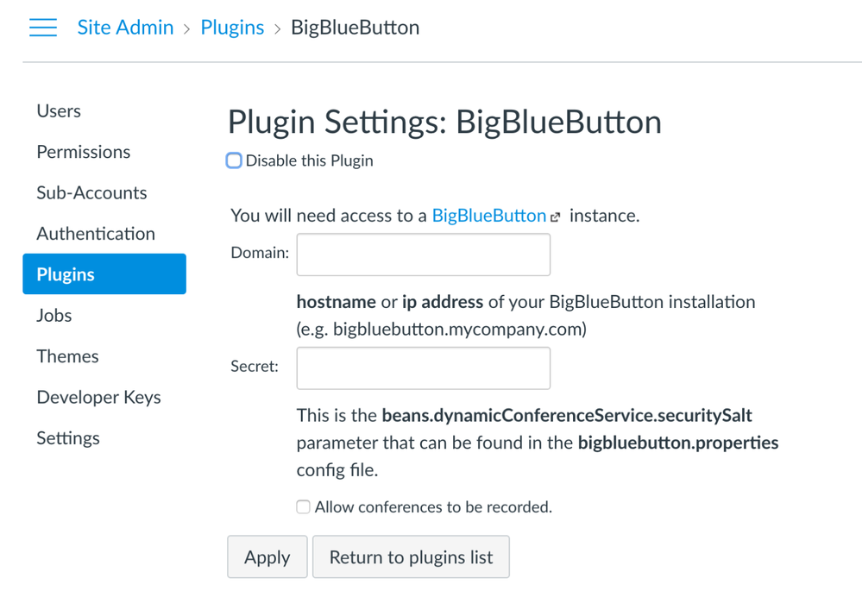Click the Site Admin breadcrumb link
This screenshot has height=616, width=862.
coord(125,28)
